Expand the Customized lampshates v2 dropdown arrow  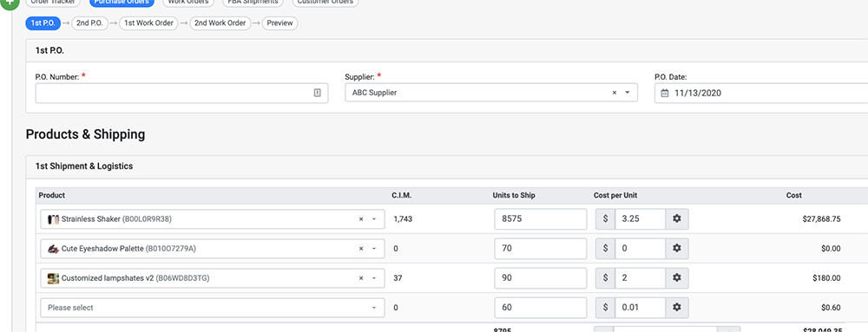coord(374,278)
